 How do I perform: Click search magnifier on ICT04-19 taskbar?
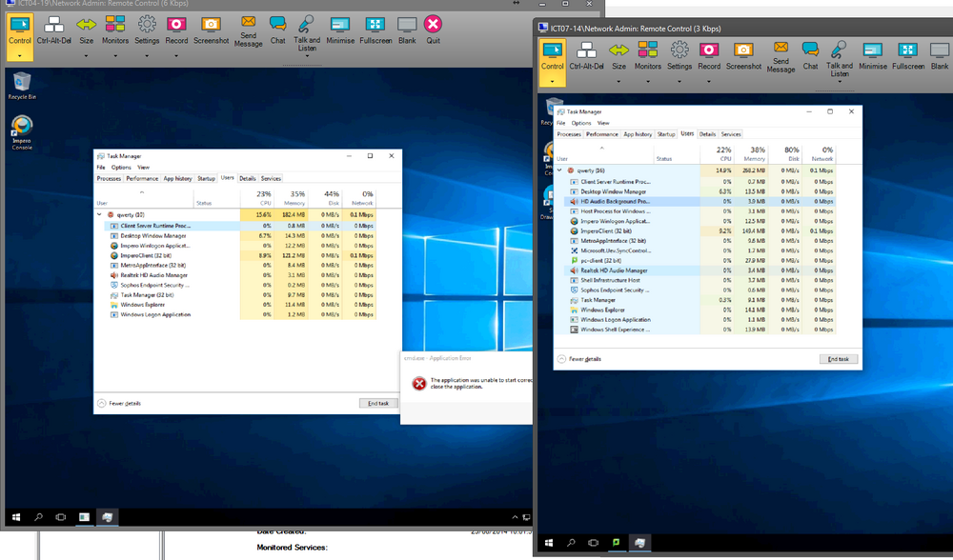pyautogui.click(x=38, y=517)
